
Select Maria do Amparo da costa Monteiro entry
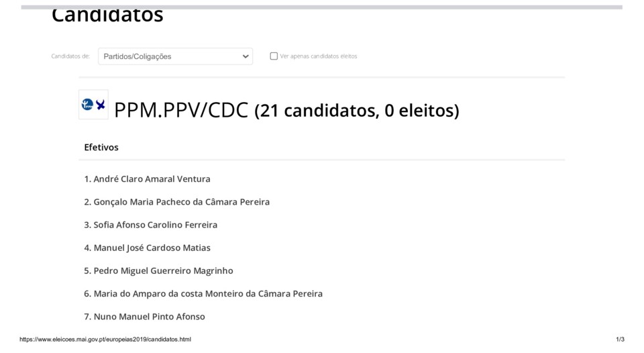(208, 293)
